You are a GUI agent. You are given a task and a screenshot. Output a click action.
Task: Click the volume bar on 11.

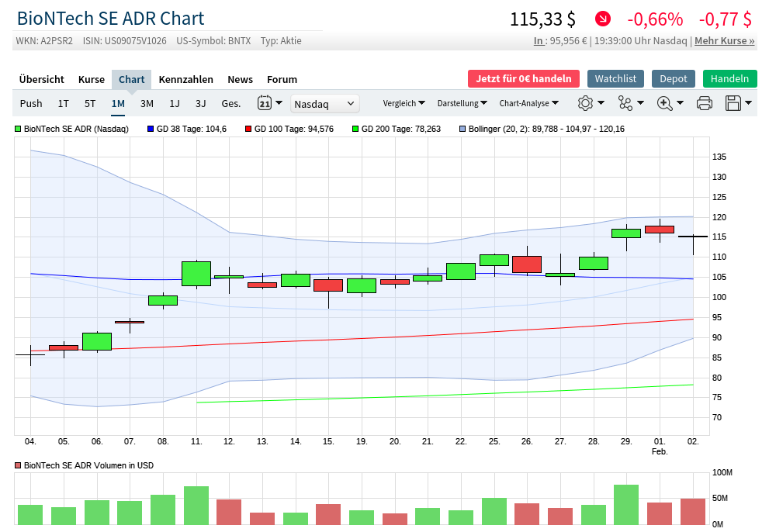click(x=196, y=506)
